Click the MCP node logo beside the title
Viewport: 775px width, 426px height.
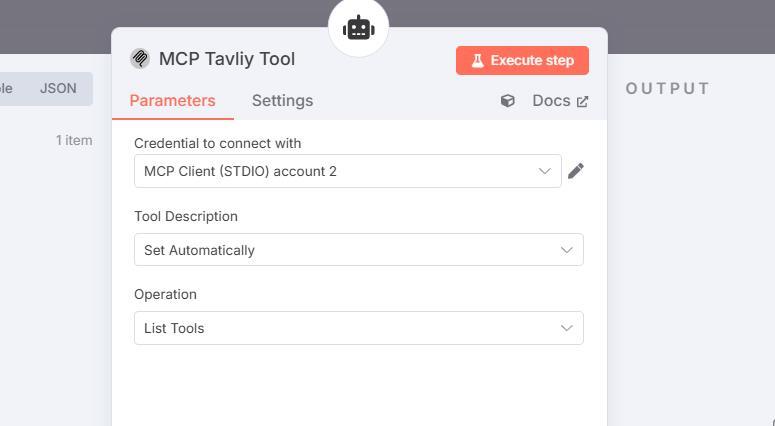pos(140,59)
